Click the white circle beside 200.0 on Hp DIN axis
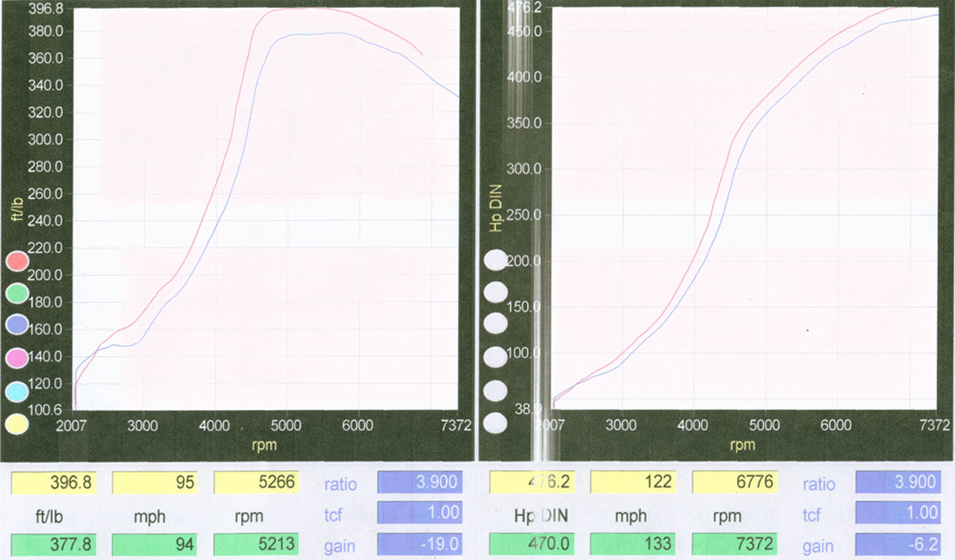This screenshot has width=955, height=560. pos(495,261)
